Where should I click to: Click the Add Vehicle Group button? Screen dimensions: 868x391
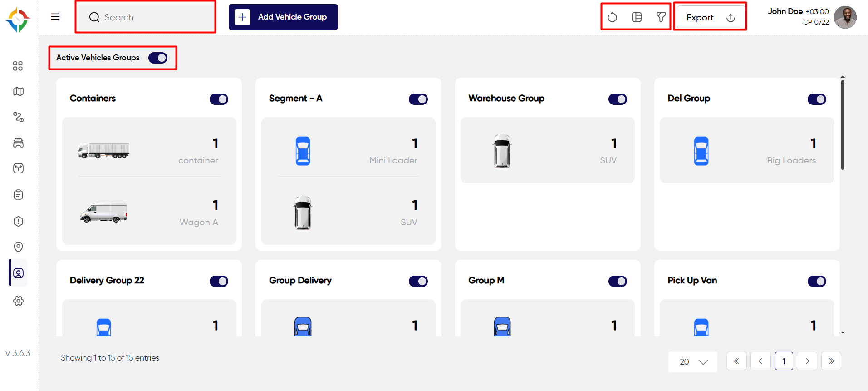click(283, 17)
